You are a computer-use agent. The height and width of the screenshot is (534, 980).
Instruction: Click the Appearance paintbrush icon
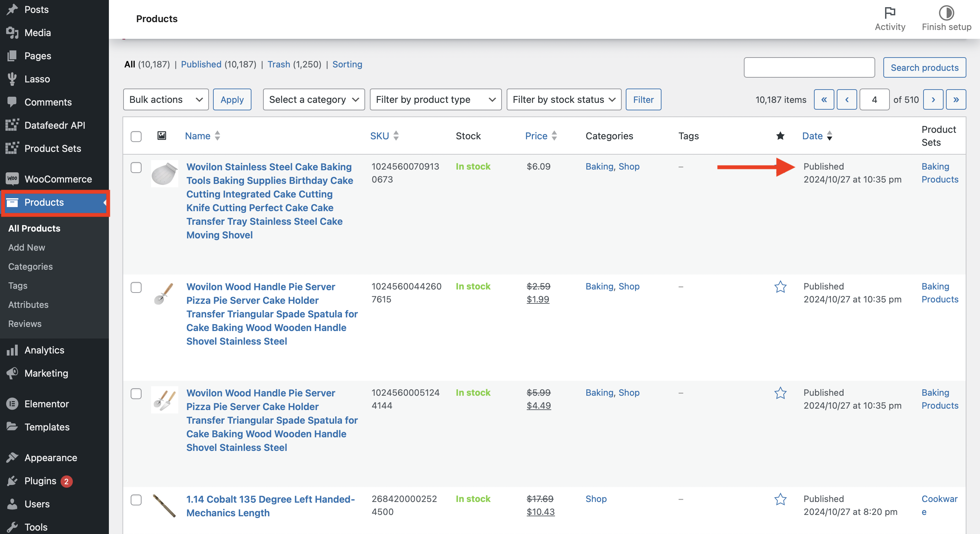point(12,458)
